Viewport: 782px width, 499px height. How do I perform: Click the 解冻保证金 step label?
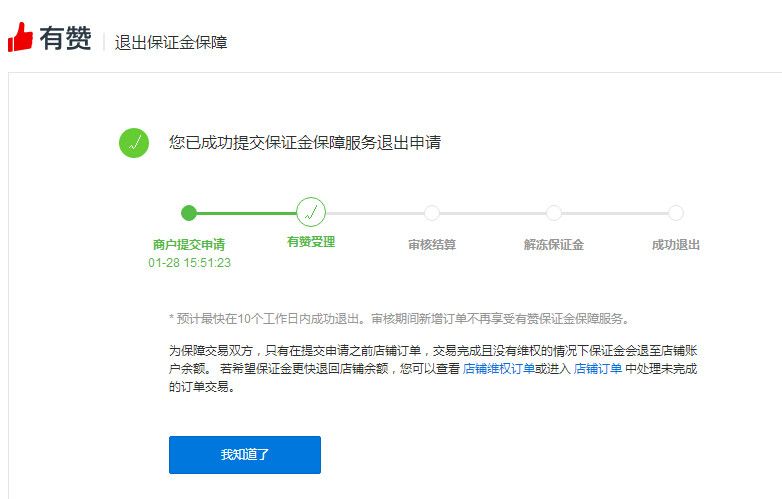coord(554,244)
